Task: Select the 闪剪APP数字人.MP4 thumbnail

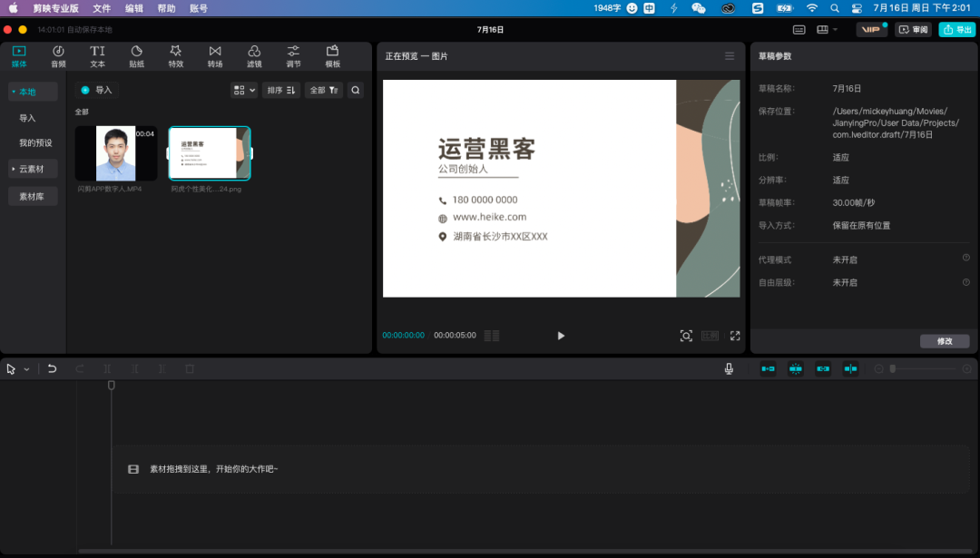Action: click(115, 152)
